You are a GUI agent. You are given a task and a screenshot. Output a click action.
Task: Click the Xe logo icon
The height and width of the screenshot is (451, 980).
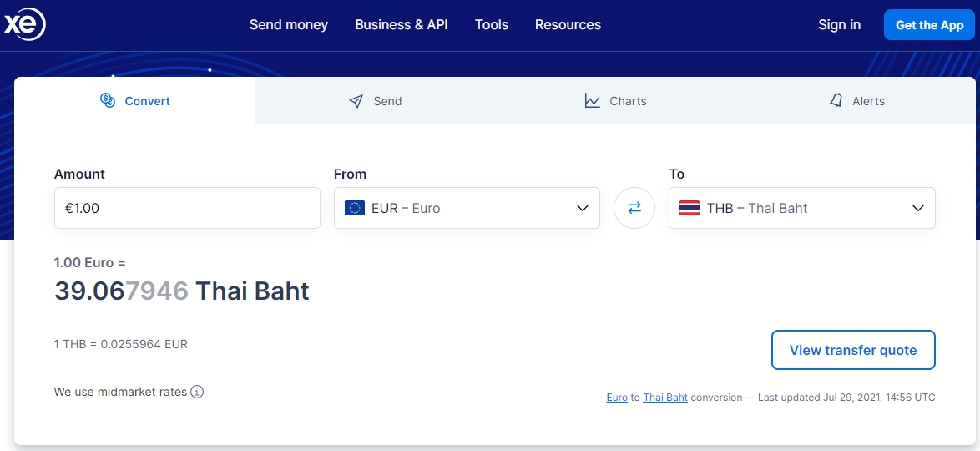[x=23, y=25]
